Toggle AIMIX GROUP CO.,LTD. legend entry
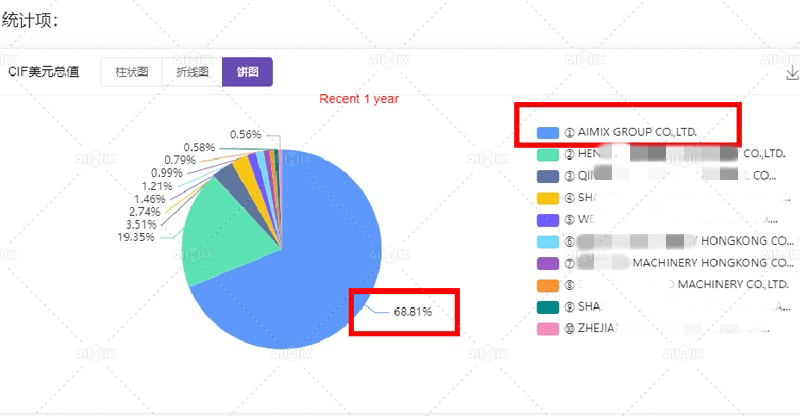This screenshot has height=416, width=800. 629,132
